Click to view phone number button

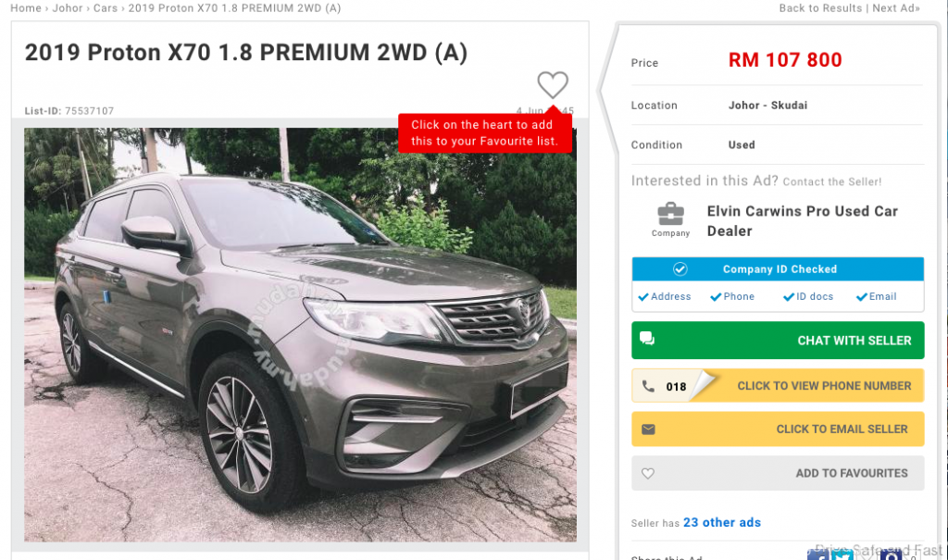click(778, 386)
